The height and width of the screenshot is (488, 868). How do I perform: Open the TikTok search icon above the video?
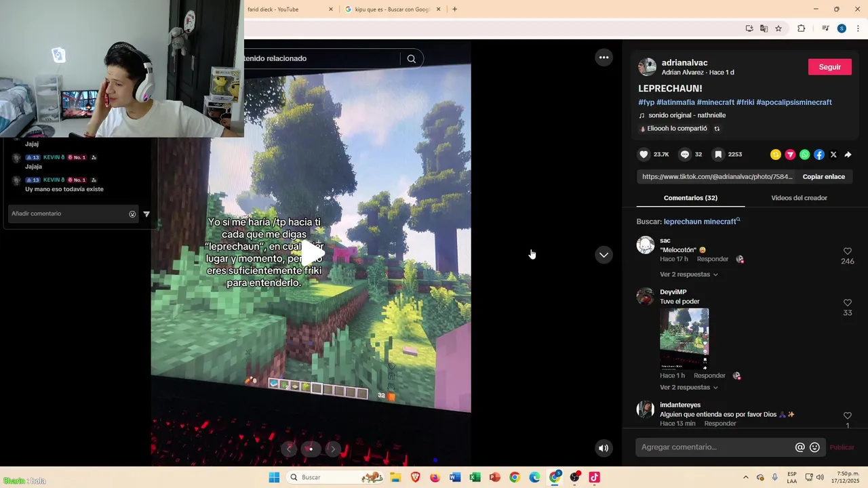pyautogui.click(x=411, y=59)
